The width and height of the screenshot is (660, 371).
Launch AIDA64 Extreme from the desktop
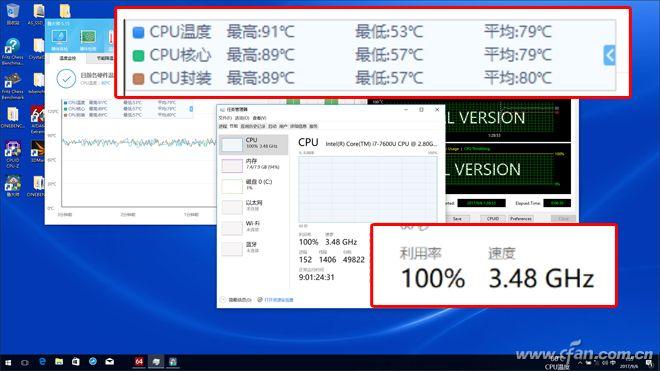tap(37, 119)
